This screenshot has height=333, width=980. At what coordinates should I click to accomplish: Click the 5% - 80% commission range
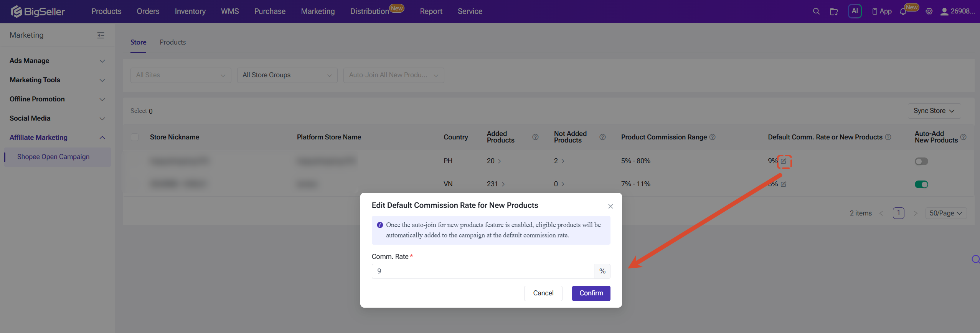[636, 161]
